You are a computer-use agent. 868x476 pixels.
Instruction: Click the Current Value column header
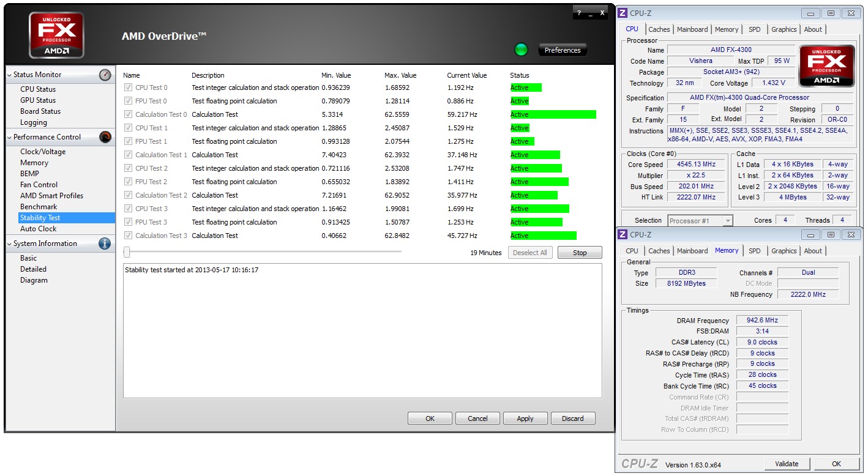tap(467, 75)
